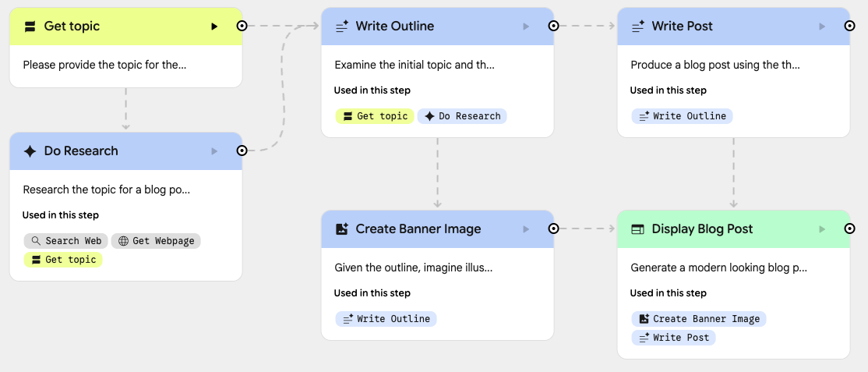The width and height of the screenshot is (868, 372).
Task: Select the Do Research output port
Action: click(242, 151)
